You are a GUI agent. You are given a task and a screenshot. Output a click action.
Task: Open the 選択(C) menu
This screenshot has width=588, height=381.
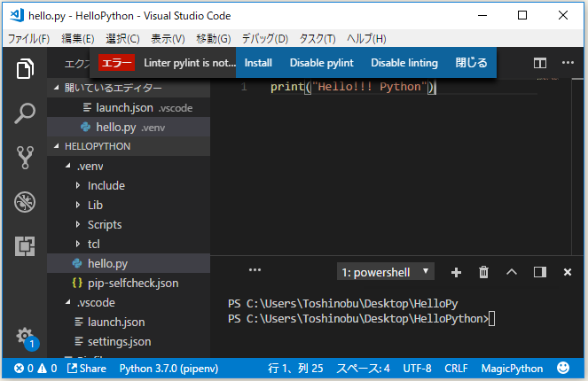click(x=123, y=38)
